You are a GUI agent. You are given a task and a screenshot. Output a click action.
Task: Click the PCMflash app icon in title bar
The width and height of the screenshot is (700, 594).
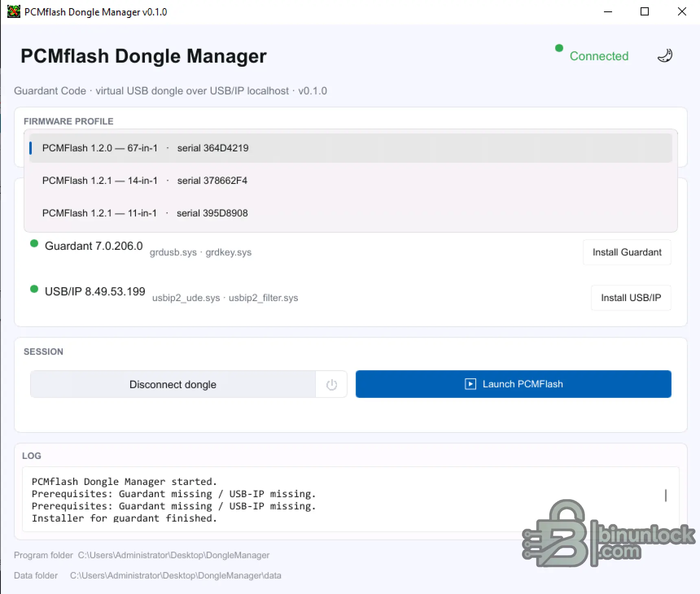[x=13, y=11]
